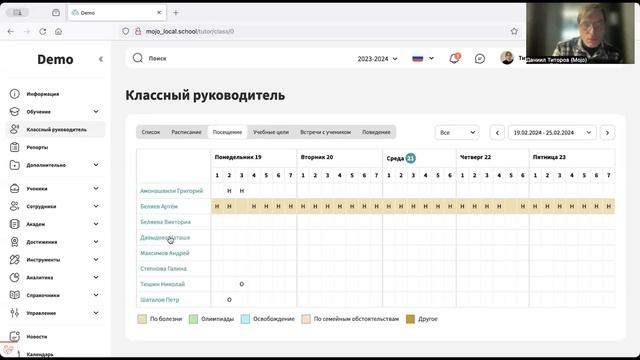Open student Степнова Галина
Viewport: 640px width, 360px height.
[x=163, y=269]
